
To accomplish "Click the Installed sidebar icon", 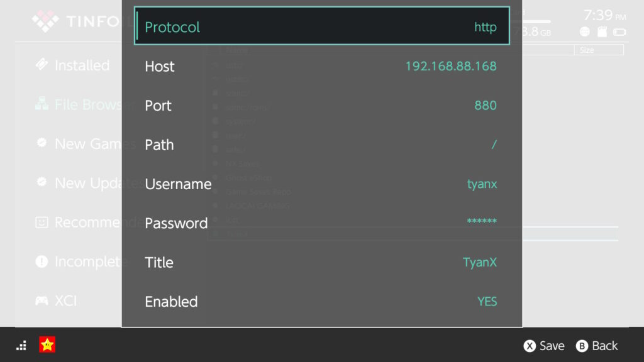I will click(42, 65).
